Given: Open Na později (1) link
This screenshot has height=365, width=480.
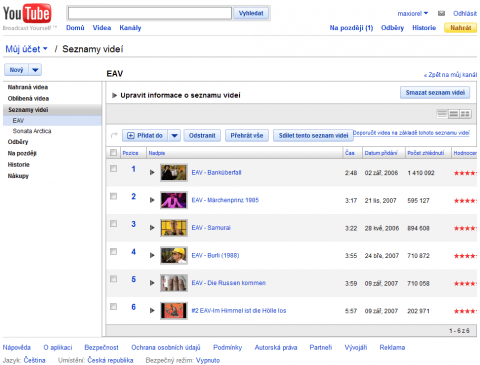Looking at the screenshot, I should click(x=351, y=28).
